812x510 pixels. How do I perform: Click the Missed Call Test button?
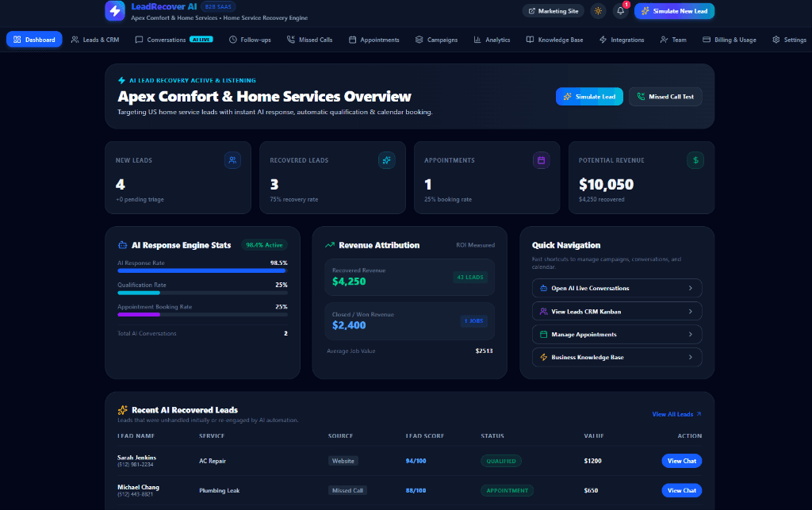coord(665,97)
